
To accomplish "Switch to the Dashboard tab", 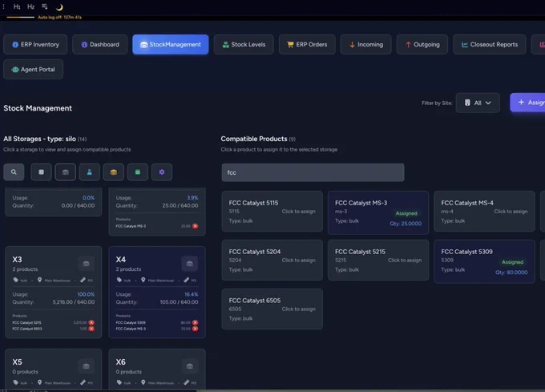I will click(100, 44).
